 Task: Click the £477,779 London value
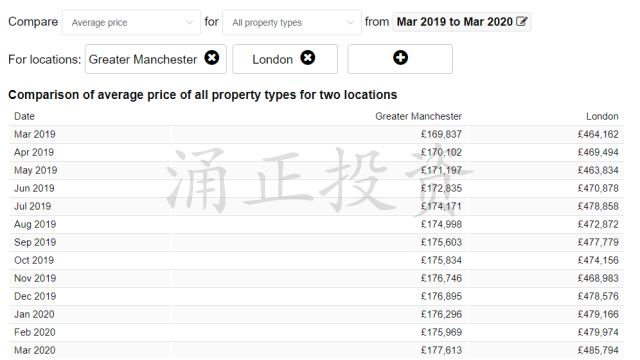point(598,242)
